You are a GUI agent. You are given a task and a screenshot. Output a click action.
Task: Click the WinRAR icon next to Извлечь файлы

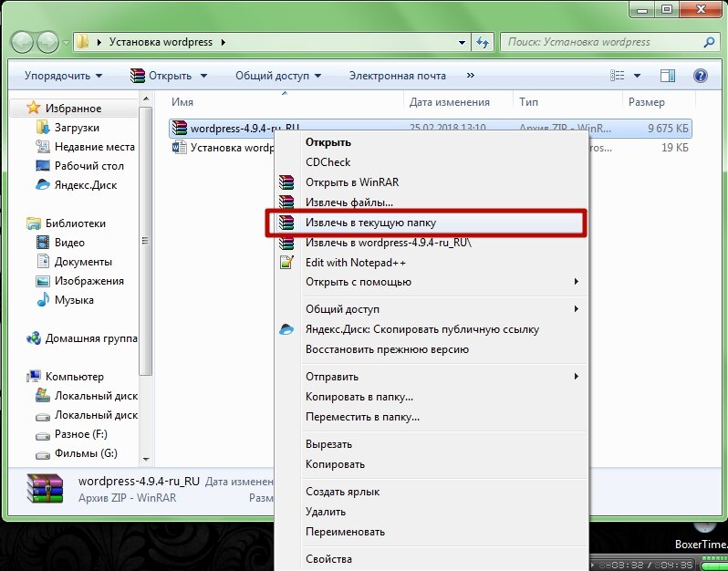(286, 202)
